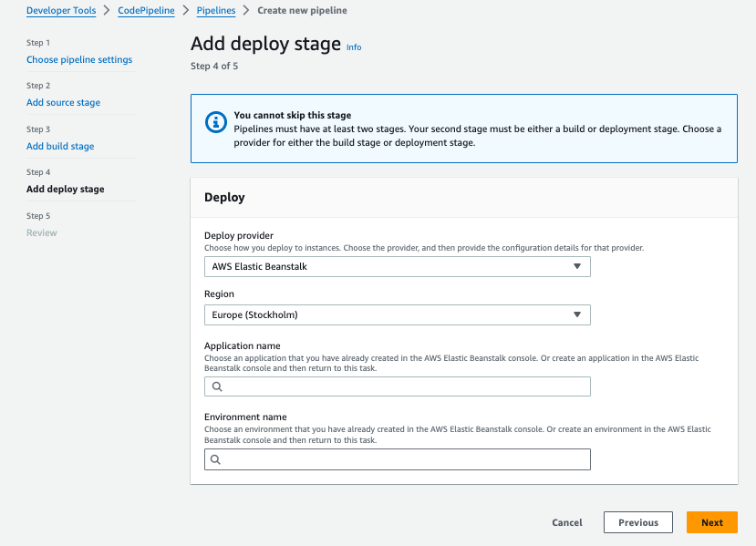756x546 pixels.
Task: Click the Region dropdown arrow
Action: click(x=576, y=314)
